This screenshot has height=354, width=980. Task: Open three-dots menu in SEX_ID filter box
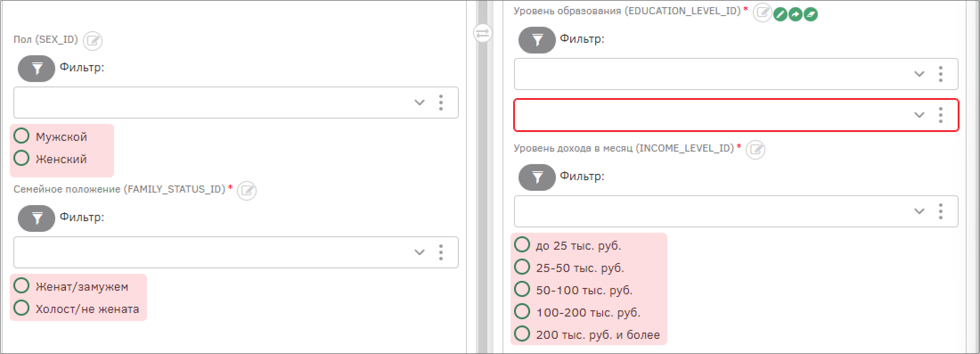point(441,103)
